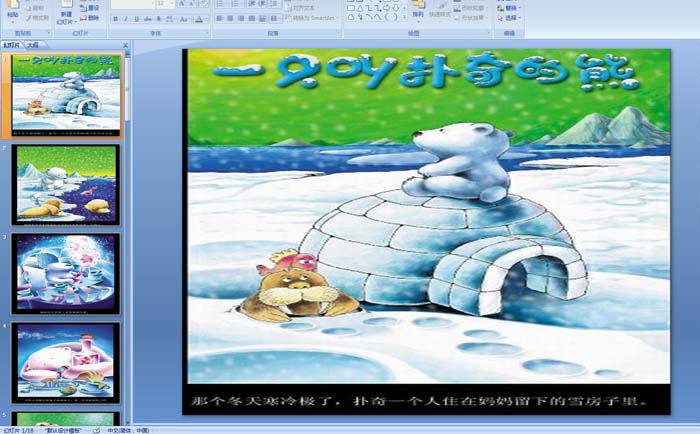Toggle Underline formatting
Viewport: 700px width, 434px height.
coord(137,19)
